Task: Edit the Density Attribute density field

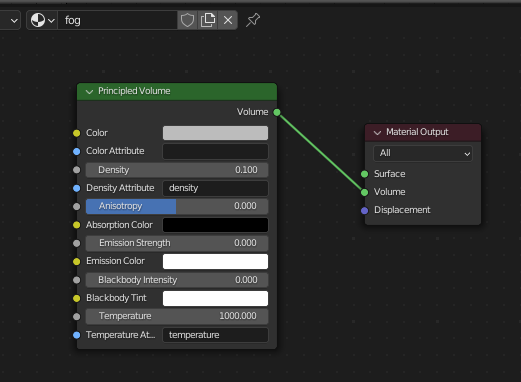Action: click(x=215, y=188)
